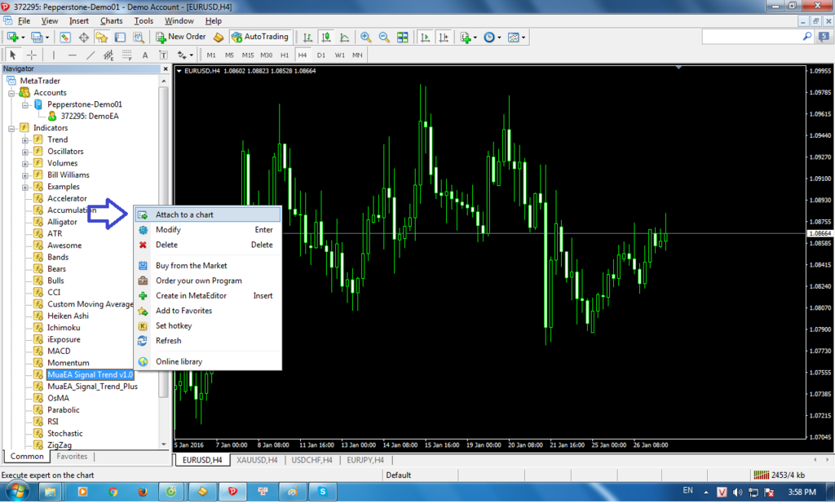Choose Add to Favorites option
This screenshot has height=504, width=835.
[x=208, y=311]
